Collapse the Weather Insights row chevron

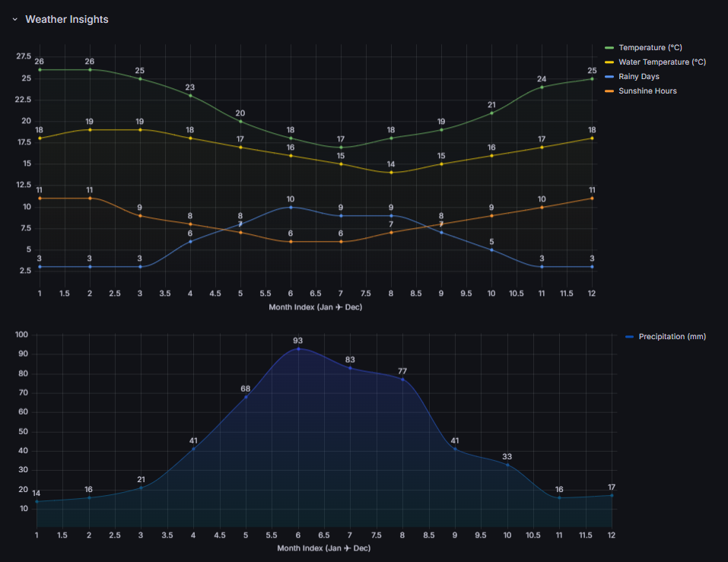click(x=14, y=20)
